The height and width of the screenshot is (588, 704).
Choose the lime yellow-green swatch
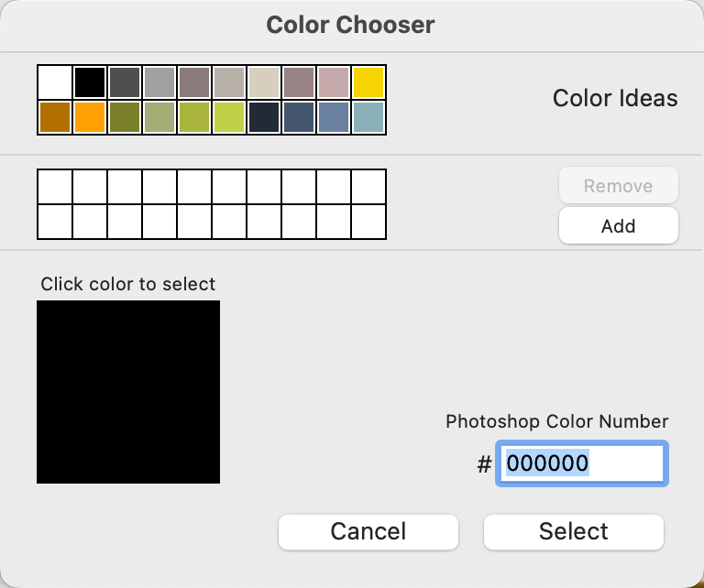[x=229, y=117]
